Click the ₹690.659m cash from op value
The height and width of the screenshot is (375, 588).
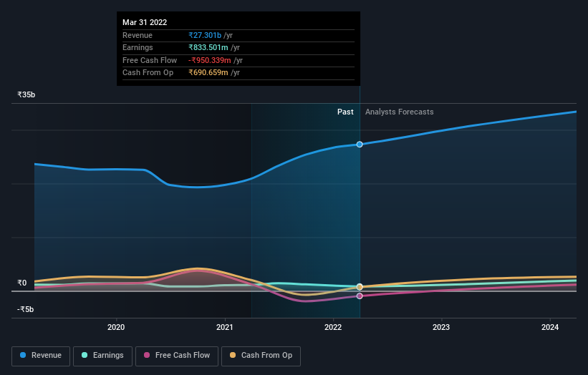[x=208, y=73]
